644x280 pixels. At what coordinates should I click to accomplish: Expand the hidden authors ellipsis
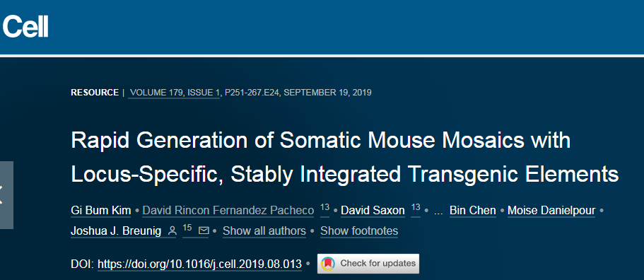click(438, 211)
